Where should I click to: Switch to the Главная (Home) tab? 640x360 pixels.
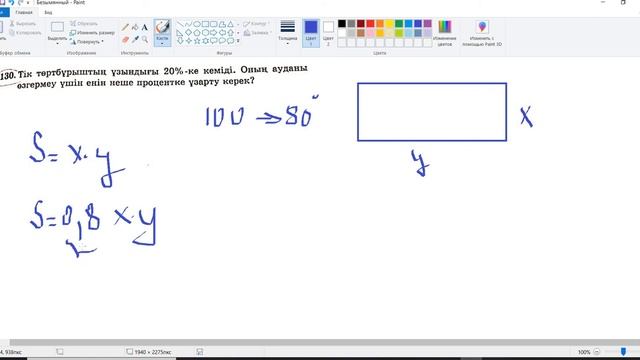point(24,12)
